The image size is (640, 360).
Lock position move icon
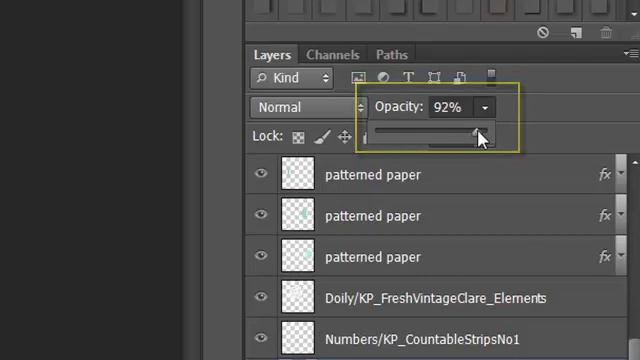345,137
